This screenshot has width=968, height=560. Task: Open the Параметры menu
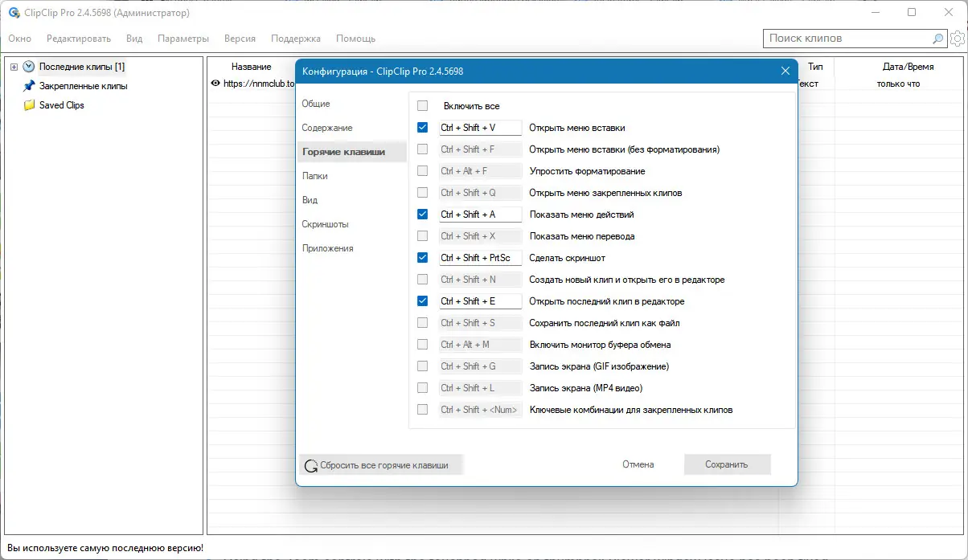coord(183,39)
